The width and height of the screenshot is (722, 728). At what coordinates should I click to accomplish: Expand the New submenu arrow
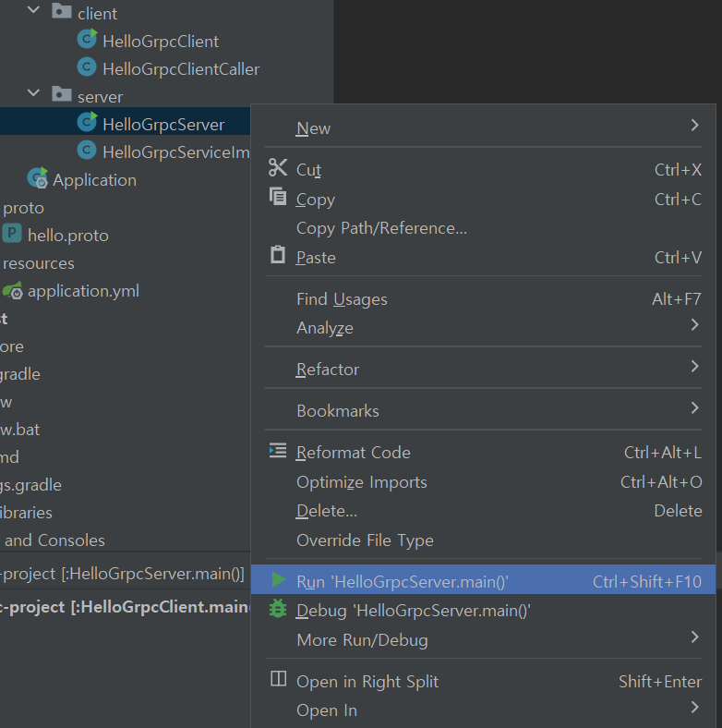(x=694, y=125)
